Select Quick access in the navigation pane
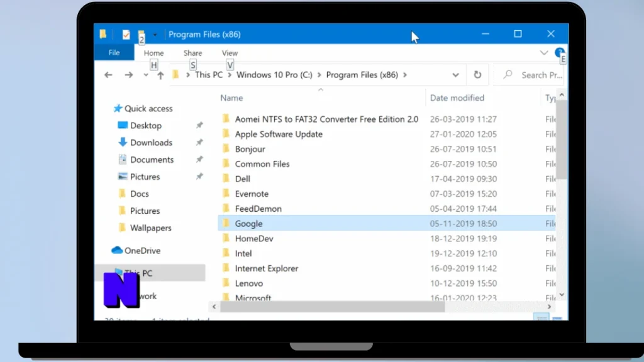Viewport: 644px width, 362px height. [x=148, y=108]
